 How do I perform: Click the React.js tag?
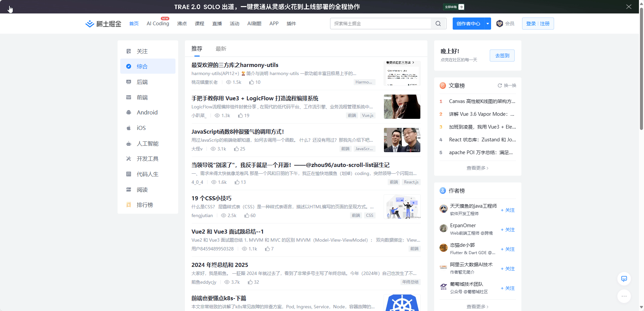411,182
